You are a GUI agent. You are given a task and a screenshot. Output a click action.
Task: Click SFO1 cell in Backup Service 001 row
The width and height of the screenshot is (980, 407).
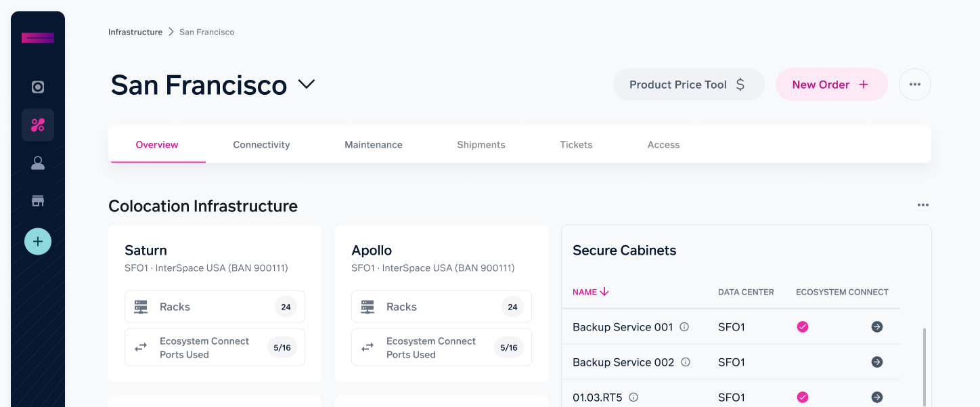point(732,327)
